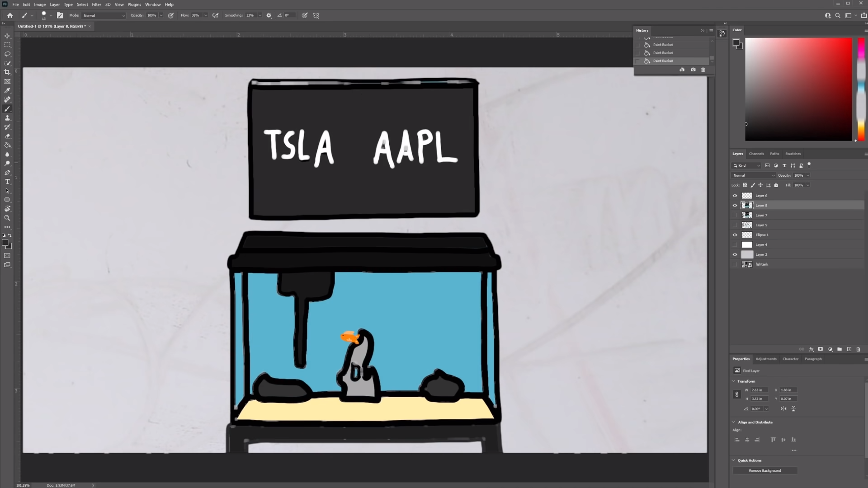
Task: Open Flow value dropdown arrow
Action: point(206,15)
